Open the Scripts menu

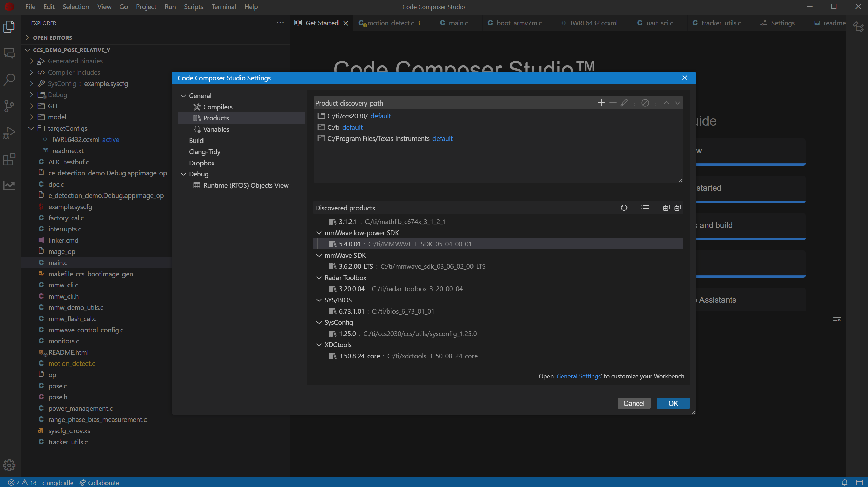click(193, 7)
